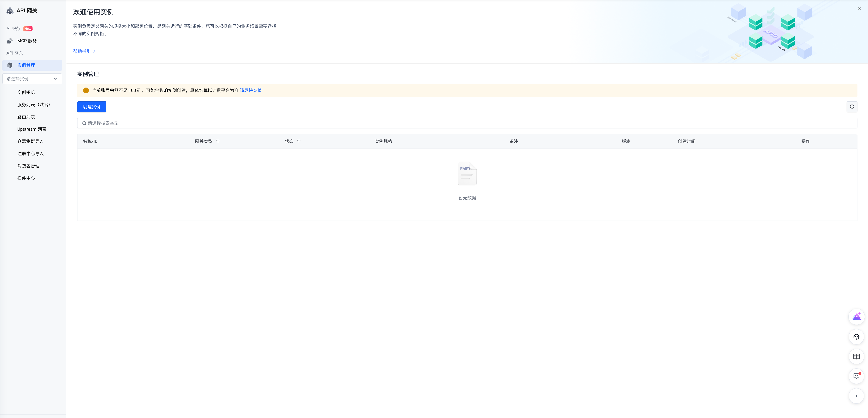
Task: Filter by 网关类型 column funnel
Action: 218,142
